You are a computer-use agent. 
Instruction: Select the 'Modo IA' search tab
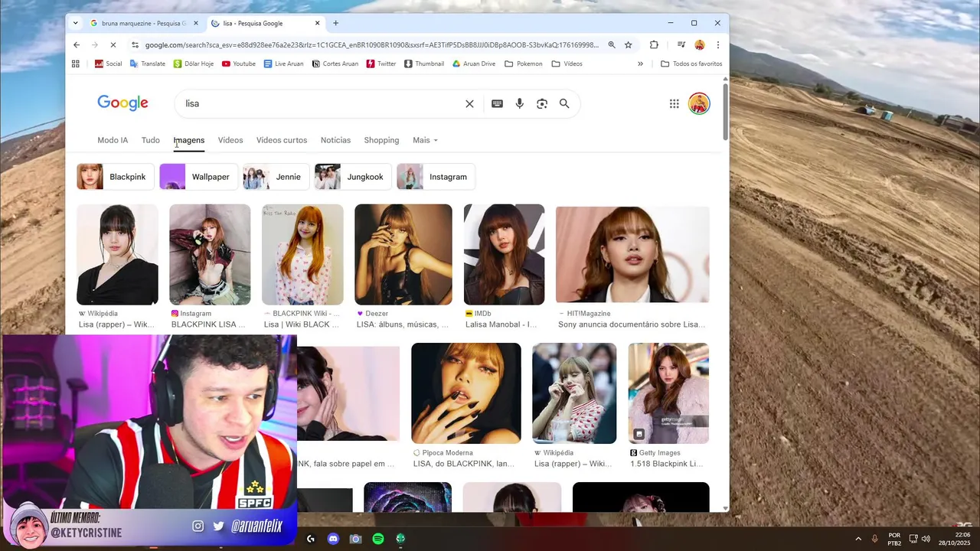(113, 140)
